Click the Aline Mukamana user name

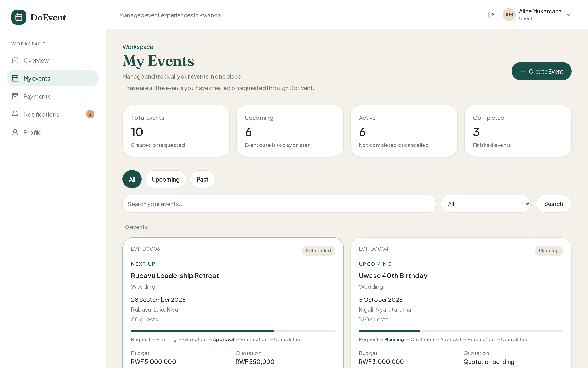pyautogui.click(x=540, y=11)
